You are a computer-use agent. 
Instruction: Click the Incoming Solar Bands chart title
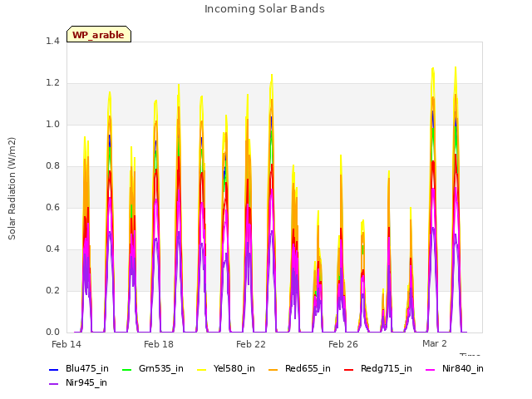(264, 9)
